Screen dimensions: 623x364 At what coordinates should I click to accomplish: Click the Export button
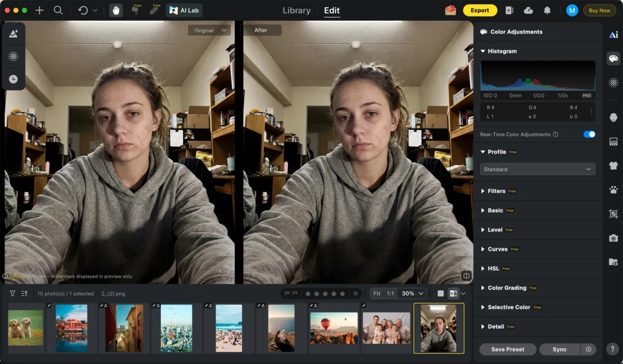pos(480,10)
